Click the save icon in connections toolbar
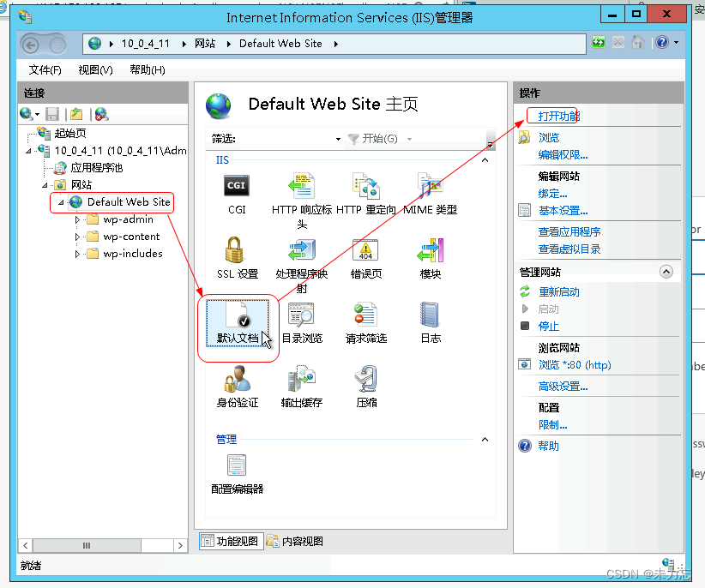Image resolution: width=705 pixels, height=588 pixels. (x=52, y=114)
